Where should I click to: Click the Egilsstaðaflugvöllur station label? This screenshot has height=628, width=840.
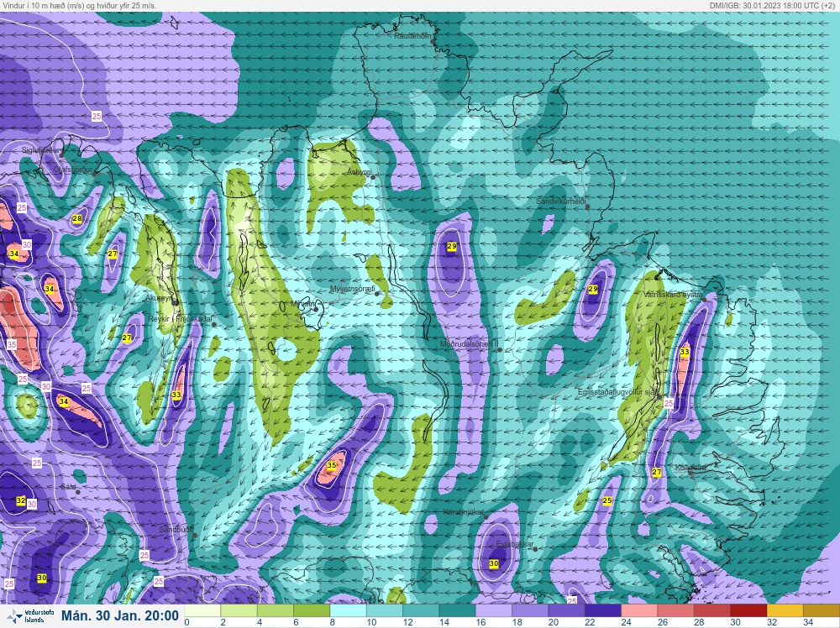pos(618,392)
